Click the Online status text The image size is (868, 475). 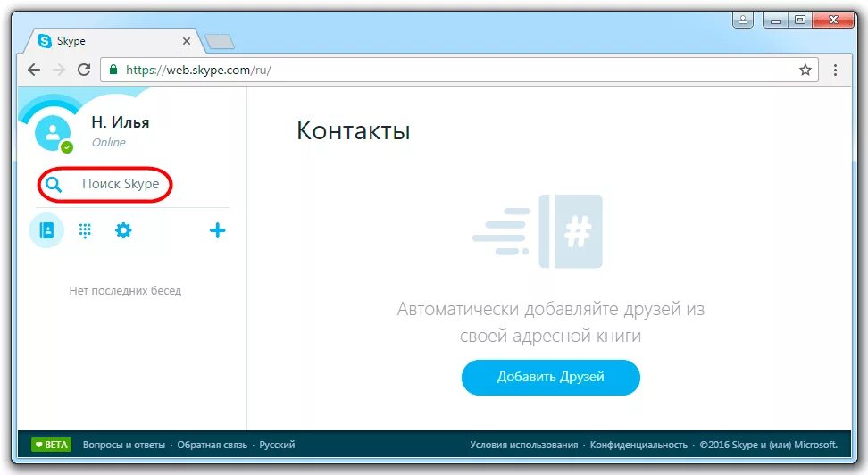coord(109,142)
